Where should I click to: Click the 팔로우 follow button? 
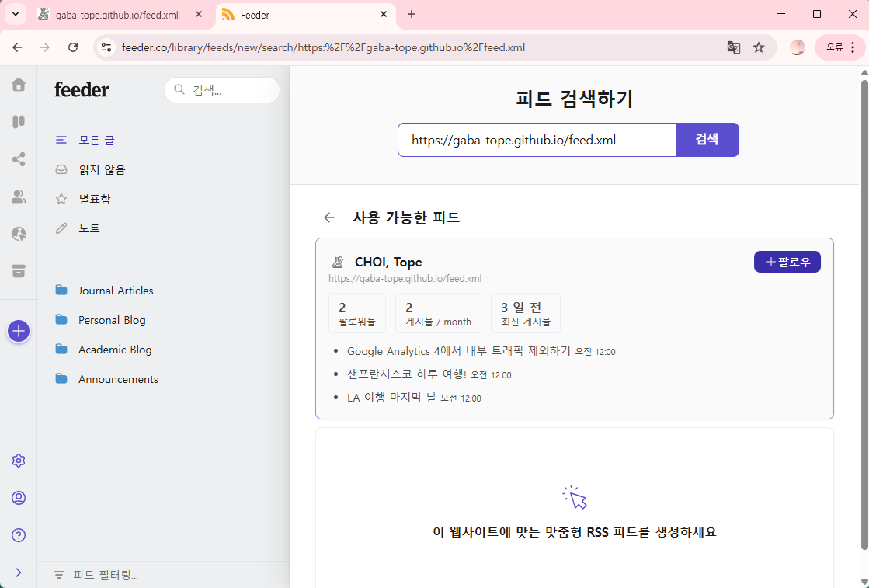coord(787,262)
